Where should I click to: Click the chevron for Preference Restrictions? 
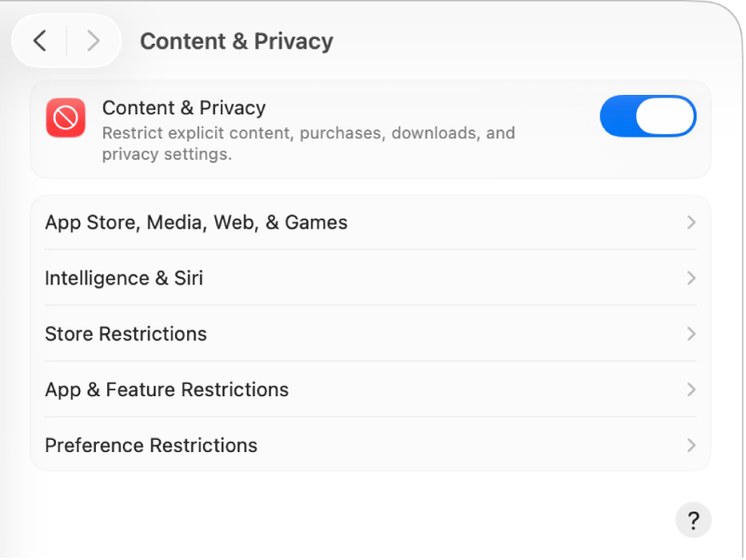point(691,446)
